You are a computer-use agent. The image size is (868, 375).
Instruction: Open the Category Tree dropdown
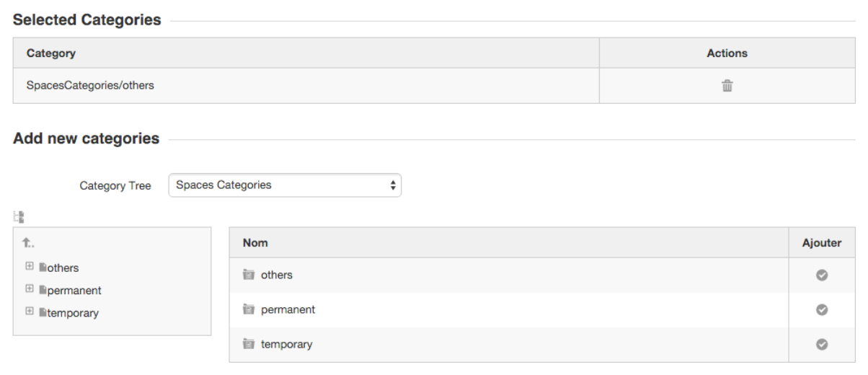point(285,185)
